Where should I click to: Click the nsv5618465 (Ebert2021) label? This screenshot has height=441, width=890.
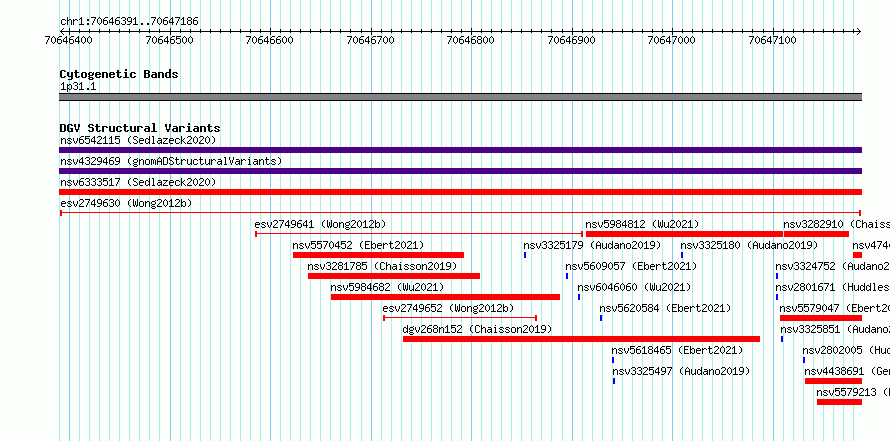pos(677,350)
